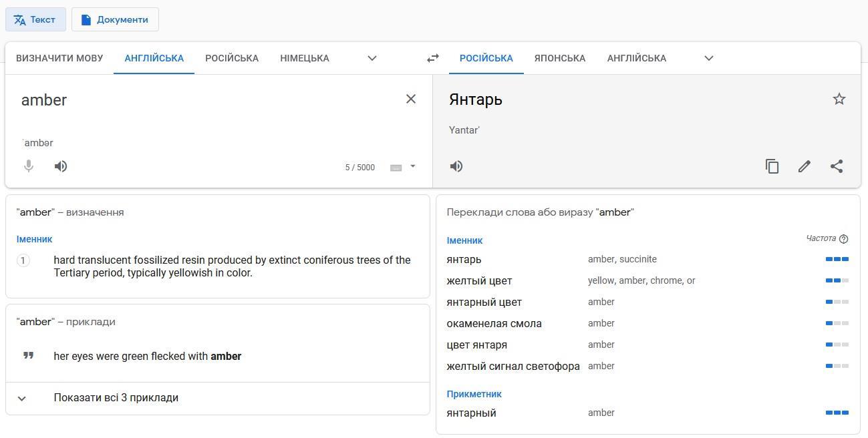Image resolution: width=868 pixels, height=438 pixels.
Task: Listen to source word 'amber' pronunciation
Action: [x=61, y=166]
